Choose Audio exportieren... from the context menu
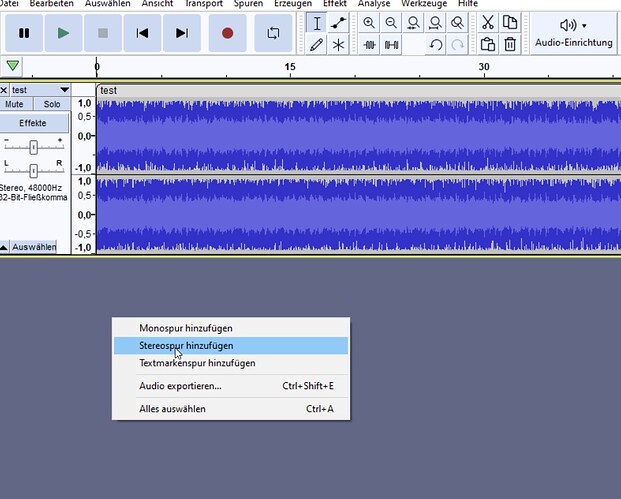The height and width of the screenshot is (499, 621). point(231,386)
